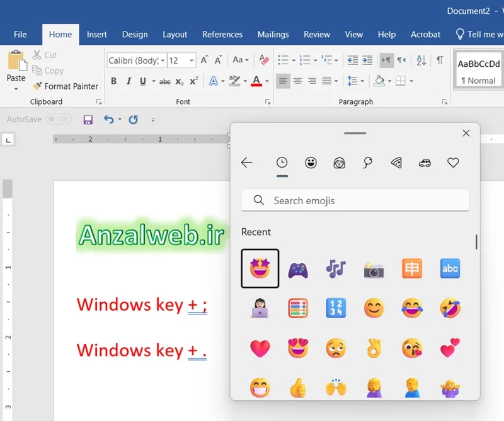This screenshot has height=421, width=504.
Task: Open the Paragraph dialog launcher
Action: click(x=445, y=102)
